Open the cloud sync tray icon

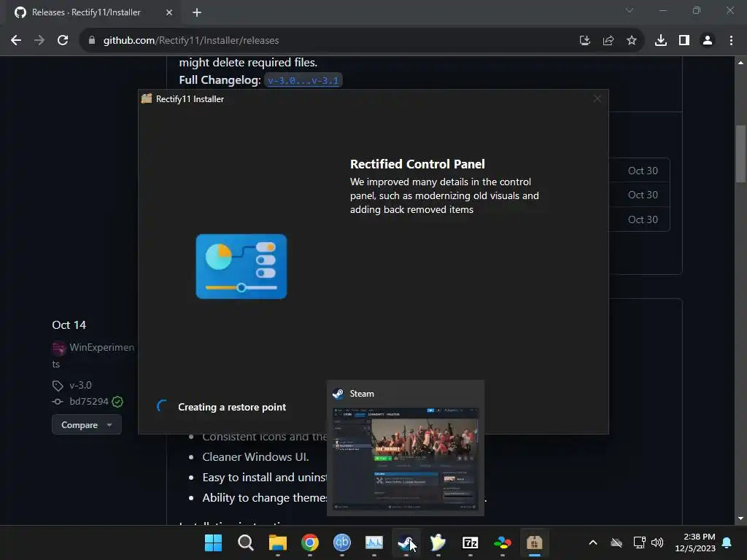click(616, 542)
